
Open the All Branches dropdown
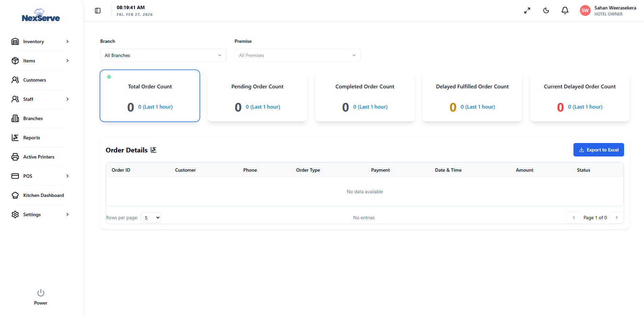tap(163, 55)
